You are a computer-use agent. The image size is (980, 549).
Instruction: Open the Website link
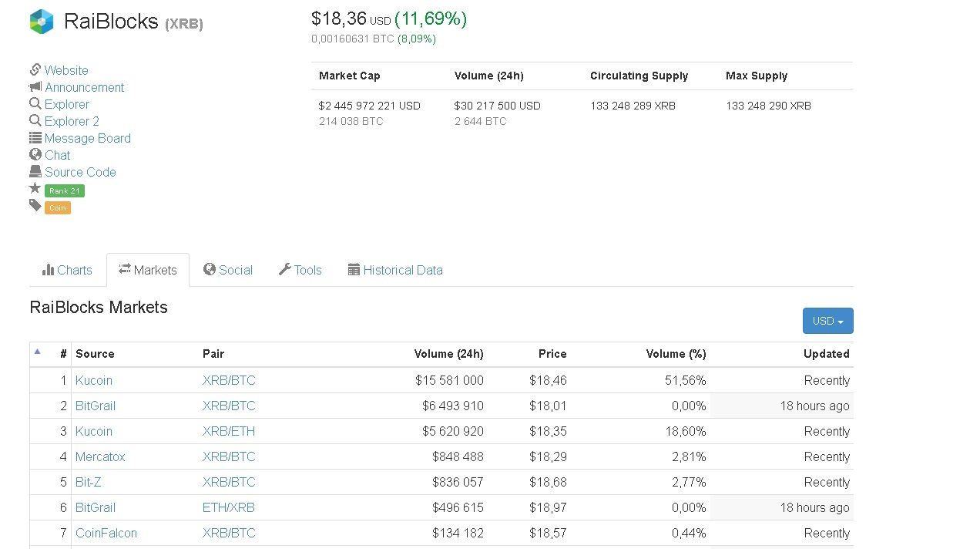click(x=66, y=70)
